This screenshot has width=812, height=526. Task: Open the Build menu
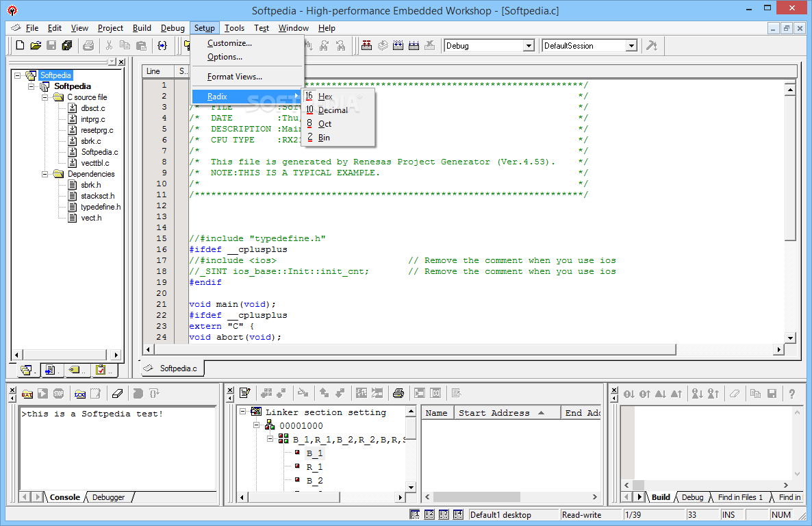(142, 28)
